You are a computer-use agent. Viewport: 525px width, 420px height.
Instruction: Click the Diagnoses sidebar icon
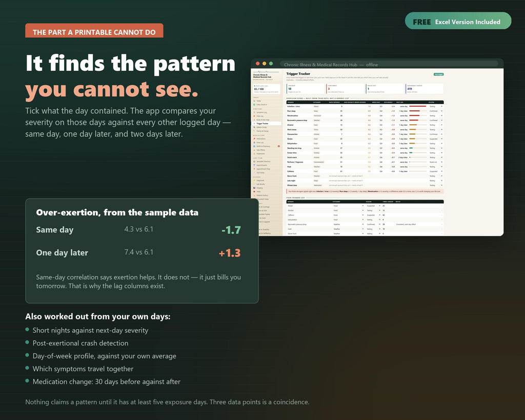(x=254, y=180)
